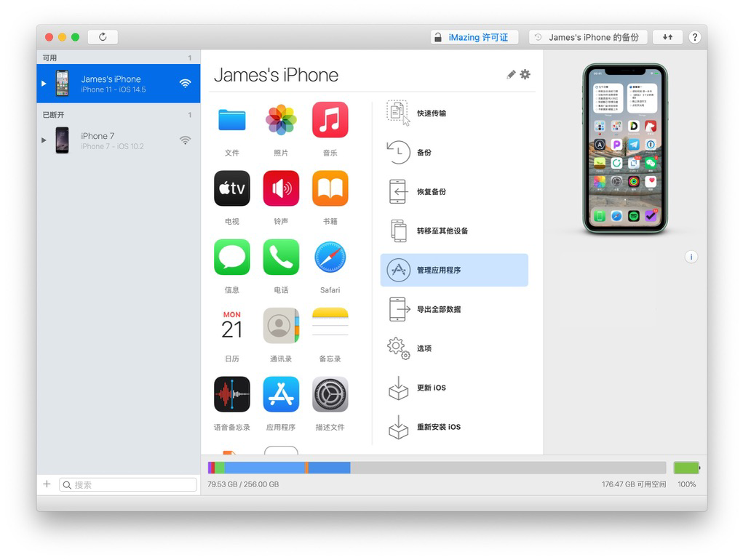Open the 照片 (Photos) icon

281,120
